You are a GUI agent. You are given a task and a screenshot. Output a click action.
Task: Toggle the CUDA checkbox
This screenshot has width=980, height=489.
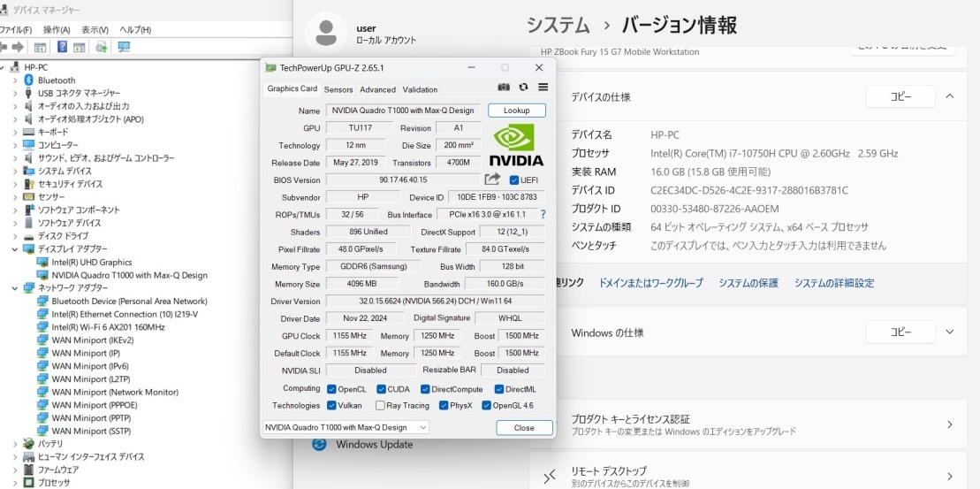pos(381,389)
